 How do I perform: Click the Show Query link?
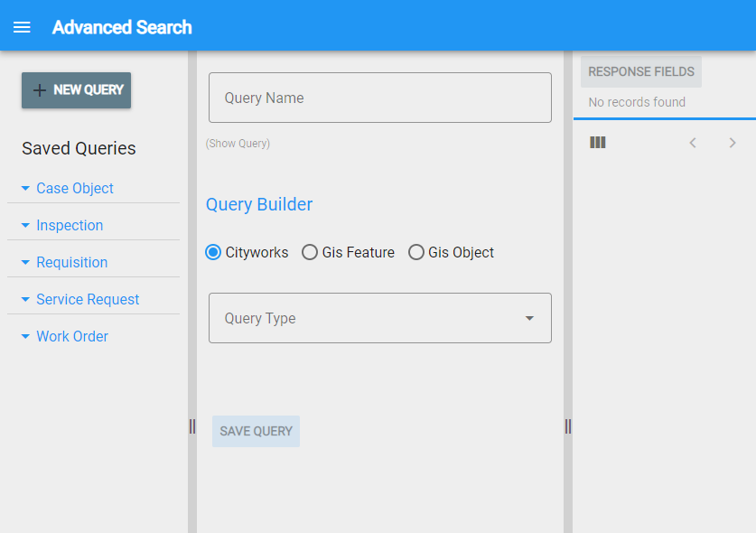click(x=238, y=144)
